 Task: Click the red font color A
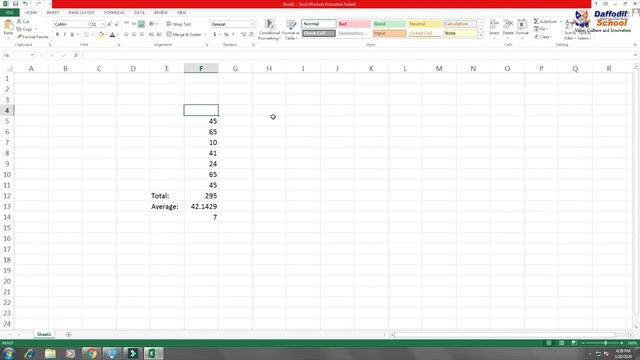pos(113,35)
